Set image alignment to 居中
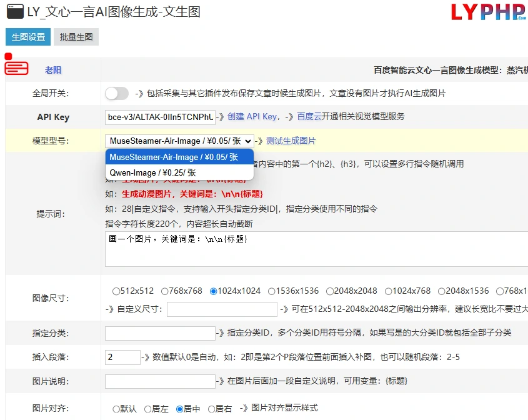Viewport: 528px width, 420px height. point(179,409)
